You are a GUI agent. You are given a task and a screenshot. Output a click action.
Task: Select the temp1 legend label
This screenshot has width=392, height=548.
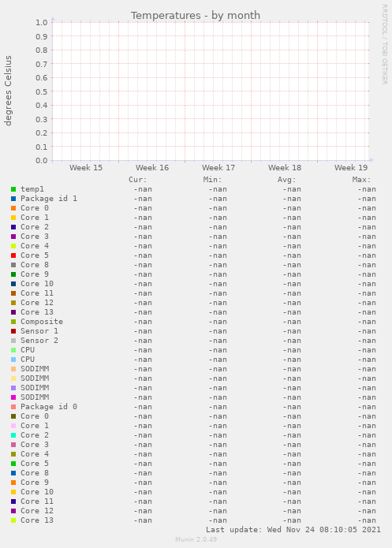tap(32, 189)
